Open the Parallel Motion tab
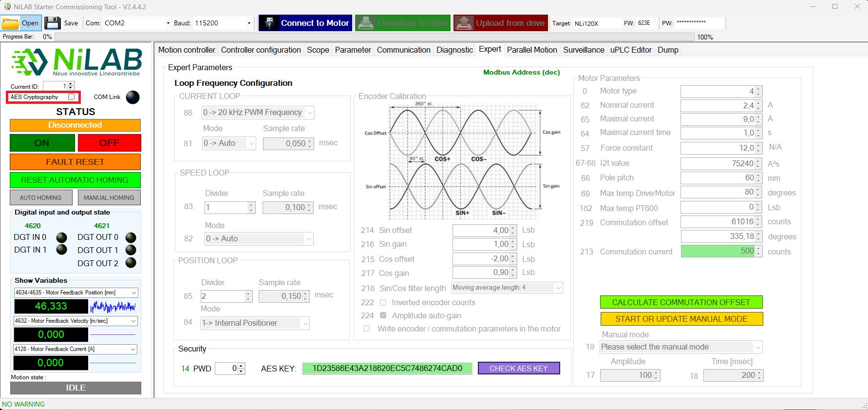 pos(532,50)
